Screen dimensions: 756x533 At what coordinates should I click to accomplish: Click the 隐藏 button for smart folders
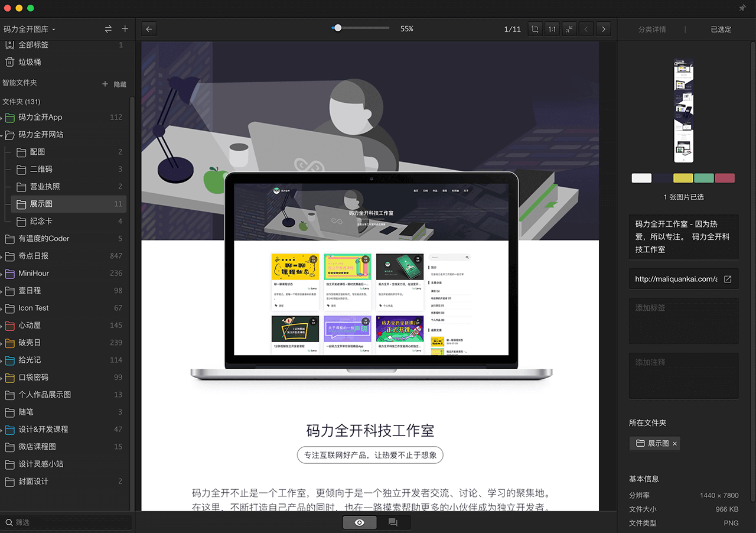pos(120,84)
